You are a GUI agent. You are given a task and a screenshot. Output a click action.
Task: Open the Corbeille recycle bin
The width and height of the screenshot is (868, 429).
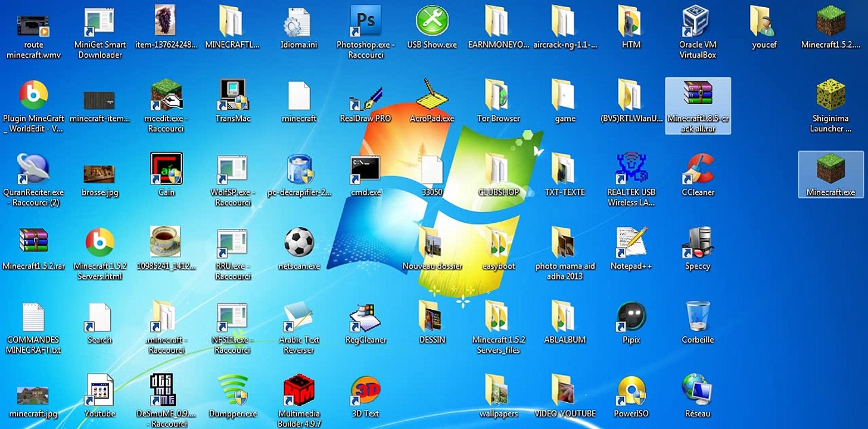(698, 316)
